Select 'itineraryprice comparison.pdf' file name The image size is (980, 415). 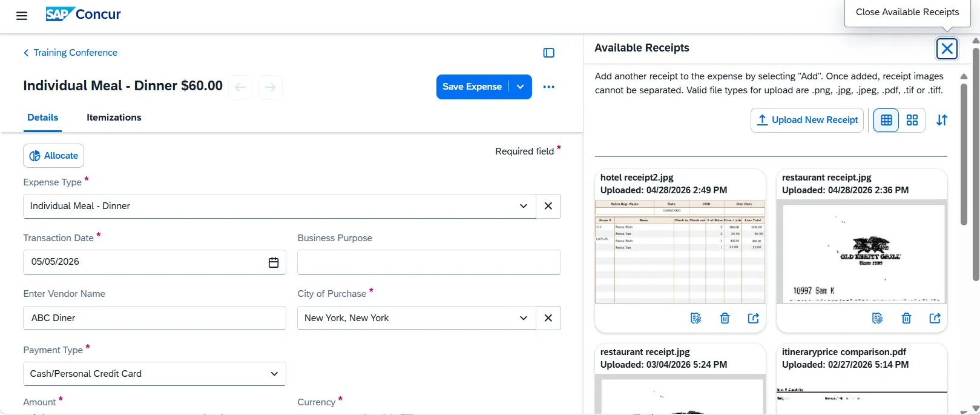[844, 352]
